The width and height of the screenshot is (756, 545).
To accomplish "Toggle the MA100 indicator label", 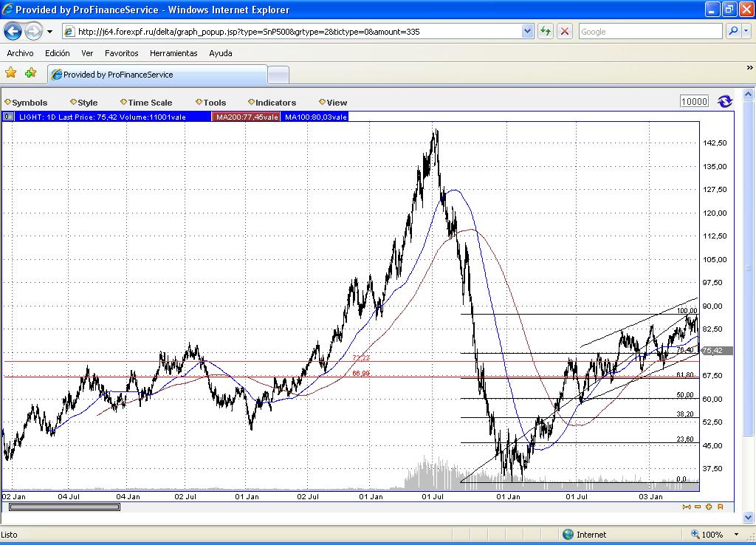I will [x=315, y=117].
